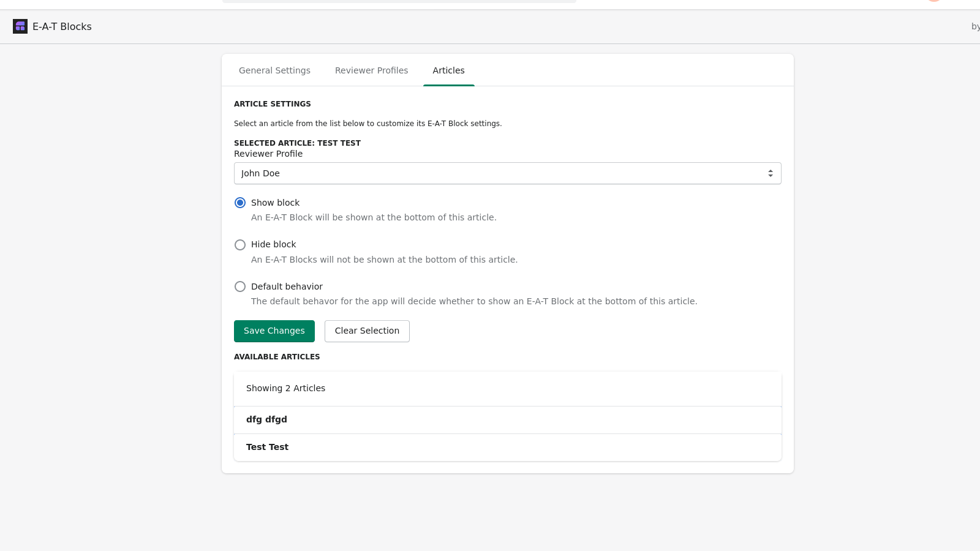Click the Clear Selection button
This screenshot has width=980, height=551.
367,331
